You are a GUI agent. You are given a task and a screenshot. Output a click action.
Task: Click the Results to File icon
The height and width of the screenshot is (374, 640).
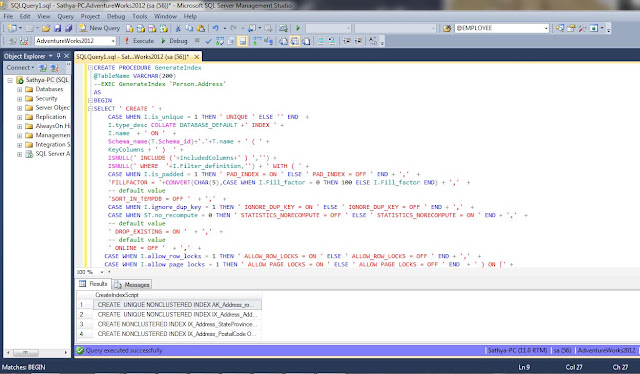coord(306,41)
